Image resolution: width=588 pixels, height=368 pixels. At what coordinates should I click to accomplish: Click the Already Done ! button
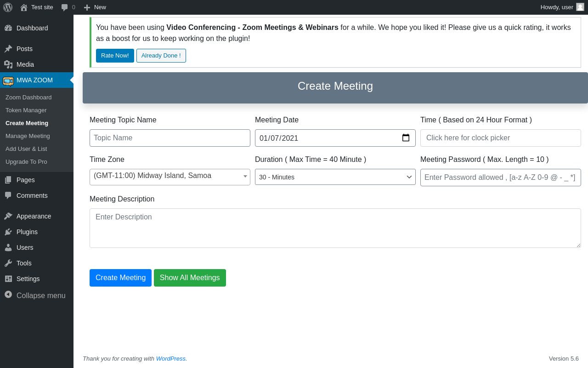pyautogui.click(x=161, y=56)
